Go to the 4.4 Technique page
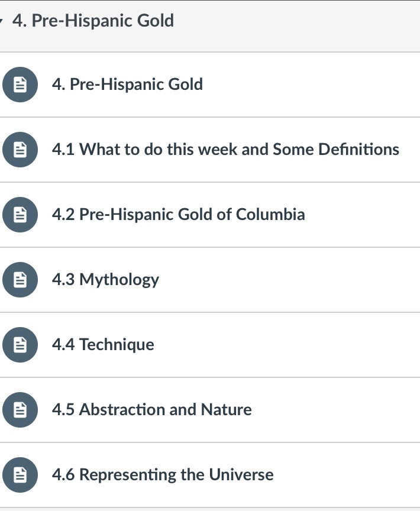The height and width of the screenshot is (511, 420). click(103, 345)
